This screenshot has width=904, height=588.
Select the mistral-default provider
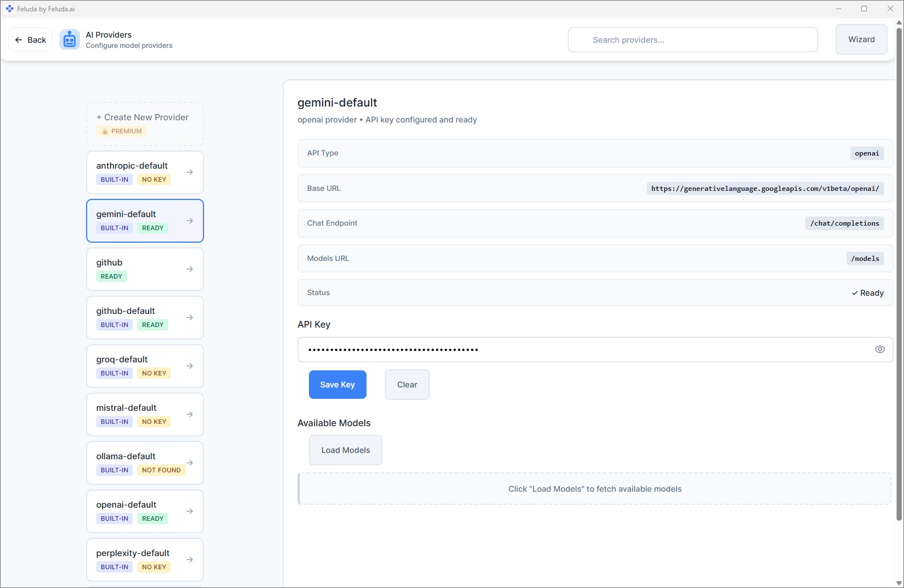point(145,414)
